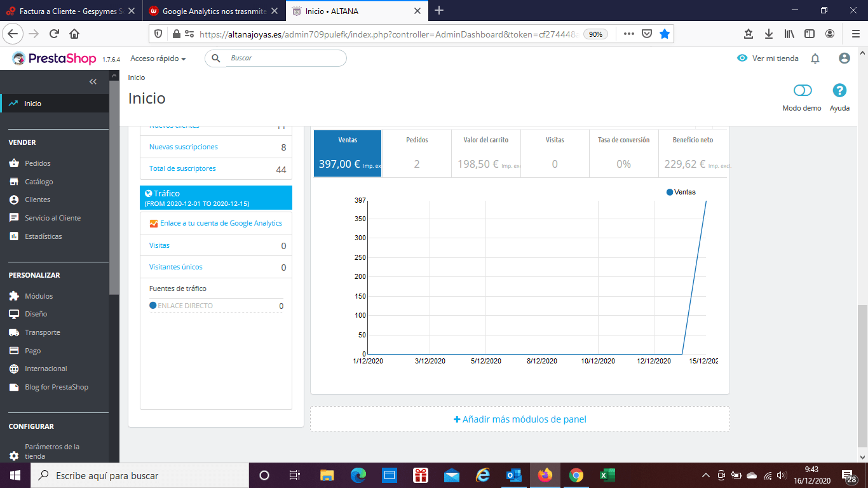Click the Módulos puzzle icon in sidebar
This screenshot has width=868, height=488.
click(14, 296)
